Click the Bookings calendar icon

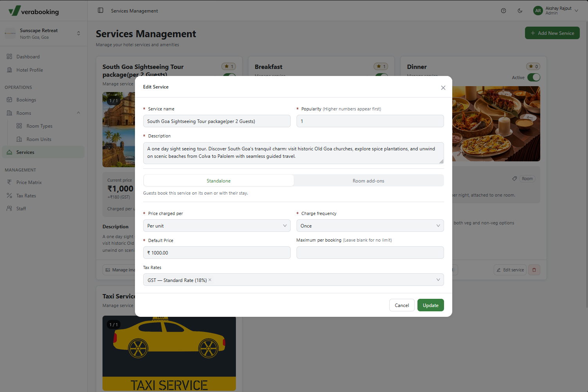pos(9,100)
